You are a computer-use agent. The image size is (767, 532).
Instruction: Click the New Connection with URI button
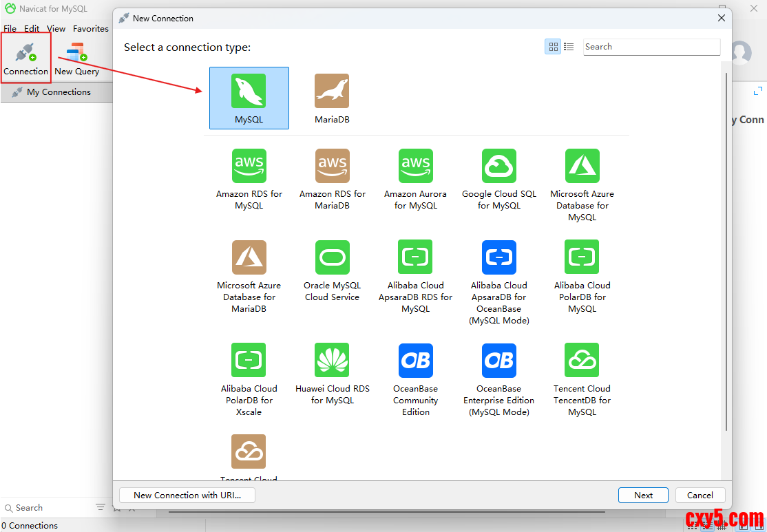coord(187,495)
